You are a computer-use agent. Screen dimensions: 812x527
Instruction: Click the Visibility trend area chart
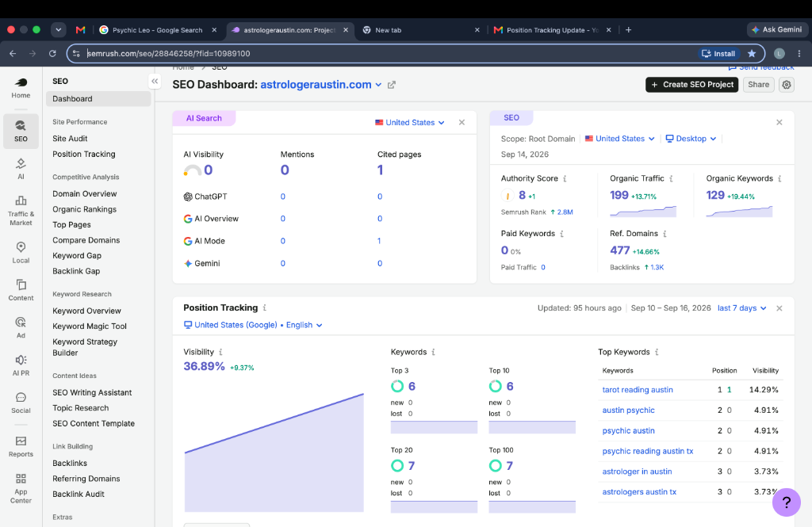pos(274,453)
